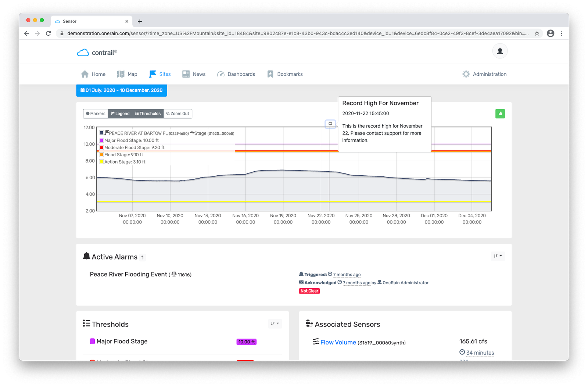Viewport: 588px width, 386px height.
Task: Toggle the Markers chart option
Action: point(96,114)
